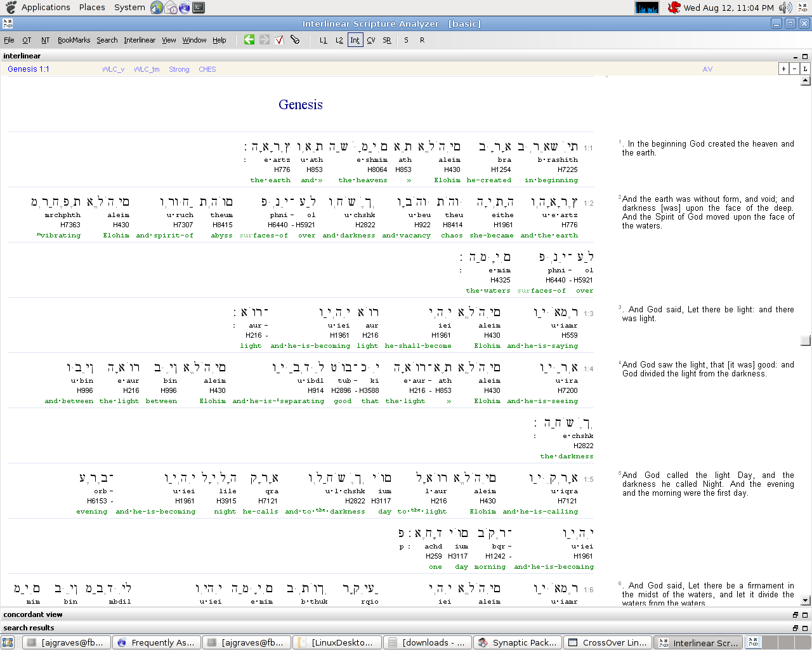
Task: Click the red checkmark verse icon in toolbar
Action: tap(280, 39)
